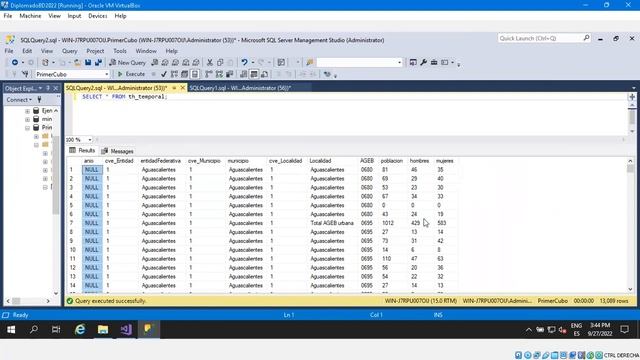The height and width of the screenshot is (360, 640).
Task: Select the NULL cell in row 1
Action: tap(92, 170)
